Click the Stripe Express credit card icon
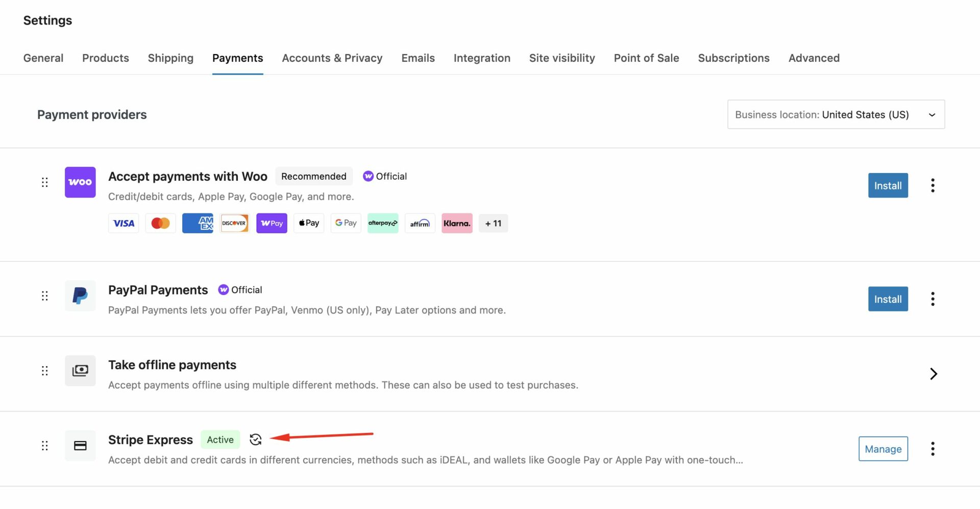The height and width of the screenshot is (509, 980). click(80, 446)
